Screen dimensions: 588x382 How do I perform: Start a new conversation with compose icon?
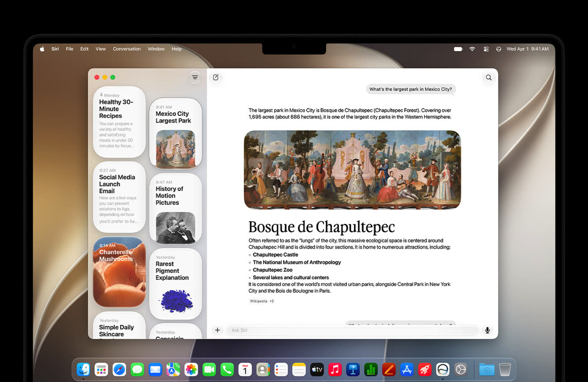coord(216,77)
